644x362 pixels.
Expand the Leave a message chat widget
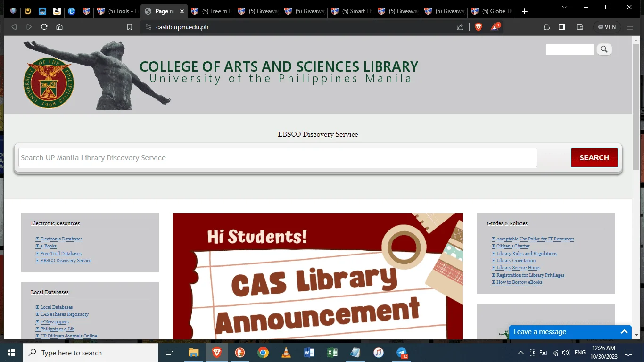(570, 332)
